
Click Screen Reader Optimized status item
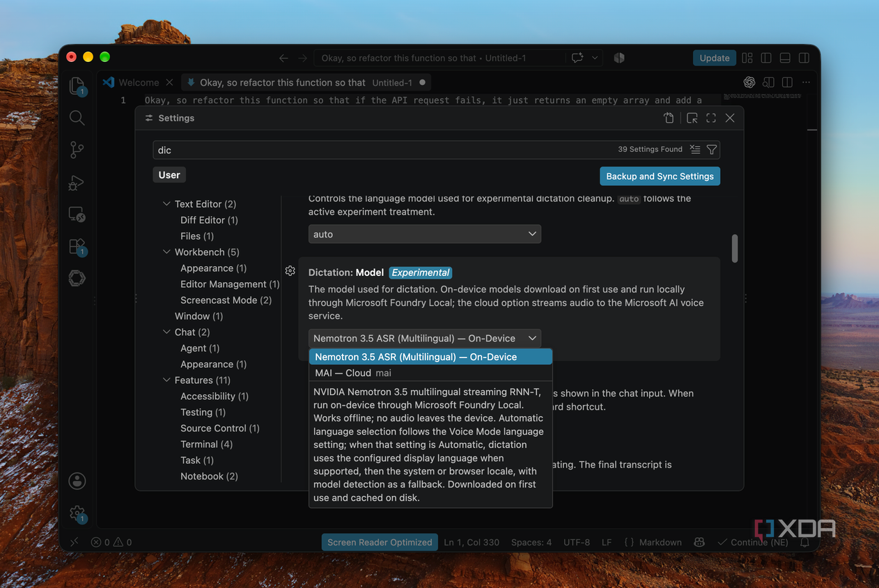380,542
